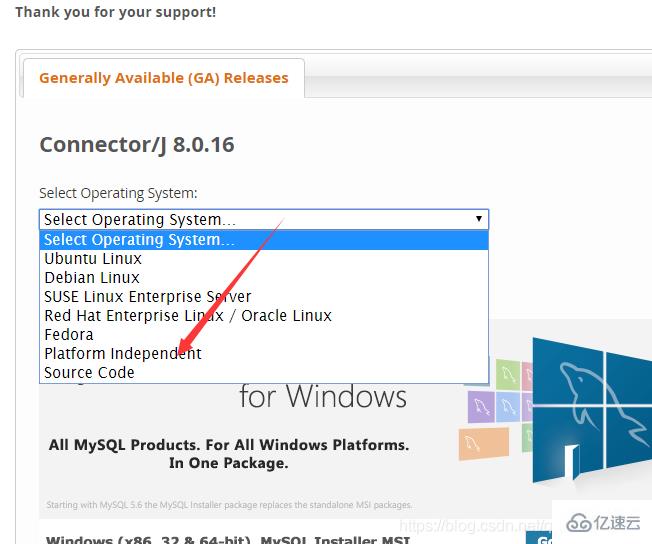
Task: Open the Select Operating System combo box
Action: point(264,219)
